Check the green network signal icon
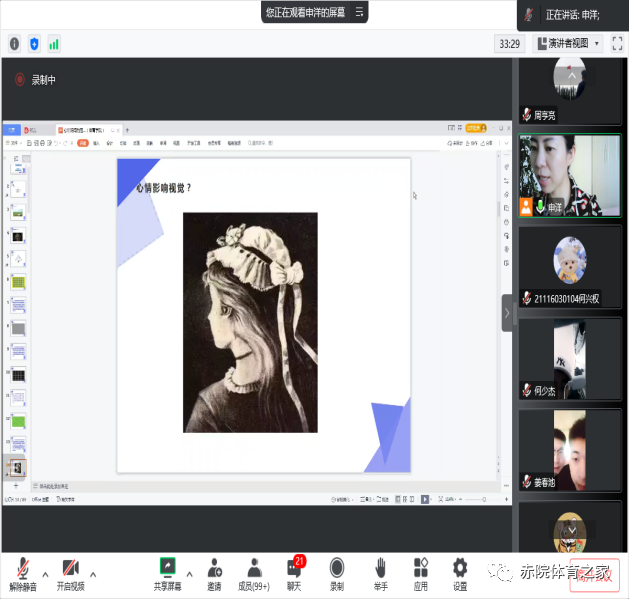Image resolution: width=629 pixels, height=599 pixels. click(x=54, y=44)
